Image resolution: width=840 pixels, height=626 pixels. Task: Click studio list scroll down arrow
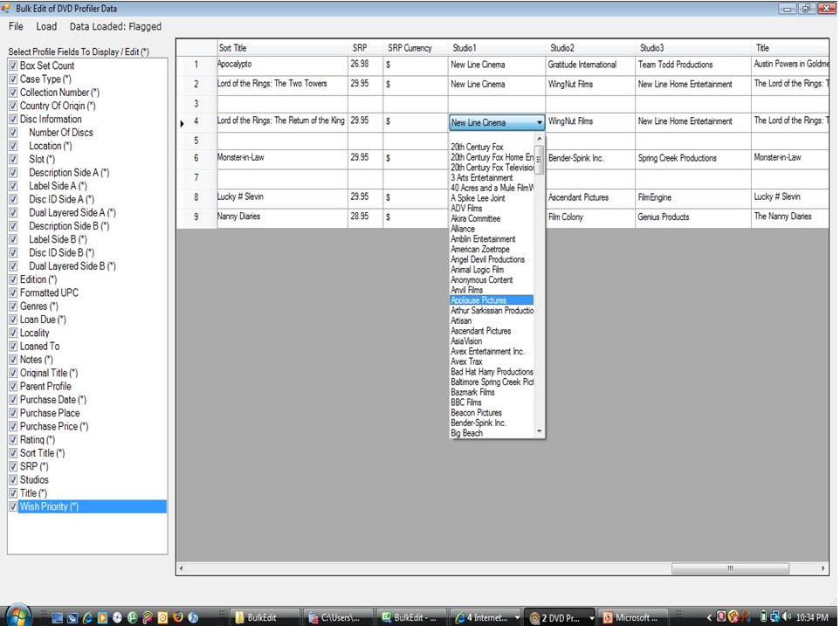540,431
